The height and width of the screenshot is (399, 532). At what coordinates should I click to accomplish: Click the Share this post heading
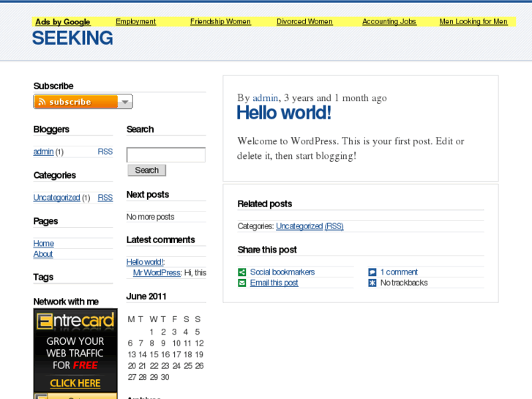coord(267,250)
